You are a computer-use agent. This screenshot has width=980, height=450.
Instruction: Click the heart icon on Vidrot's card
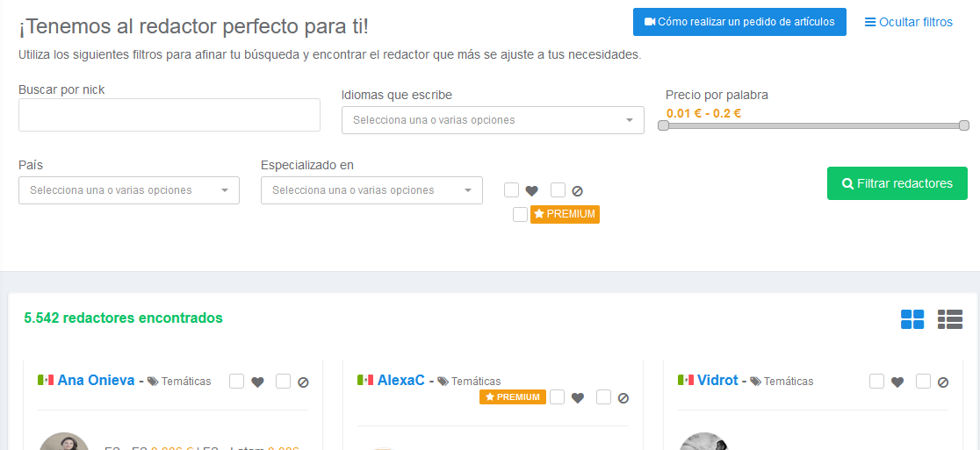[897, 382]
